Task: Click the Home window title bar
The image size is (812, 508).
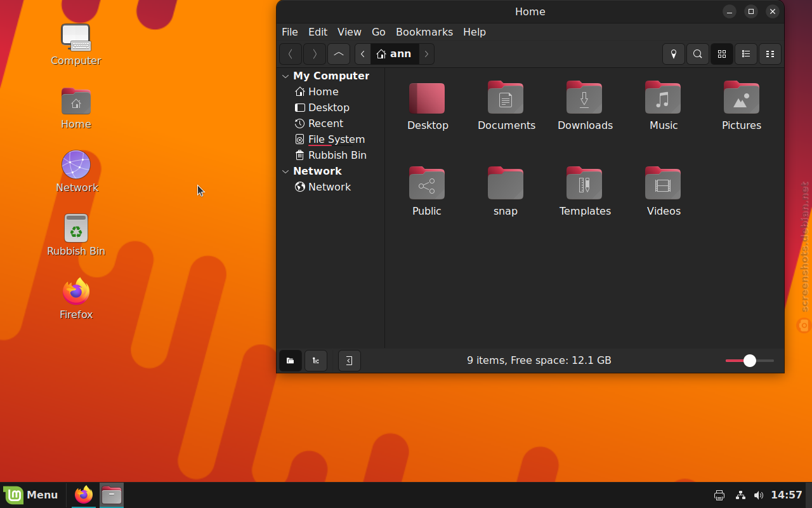Action: pos(530,11)
